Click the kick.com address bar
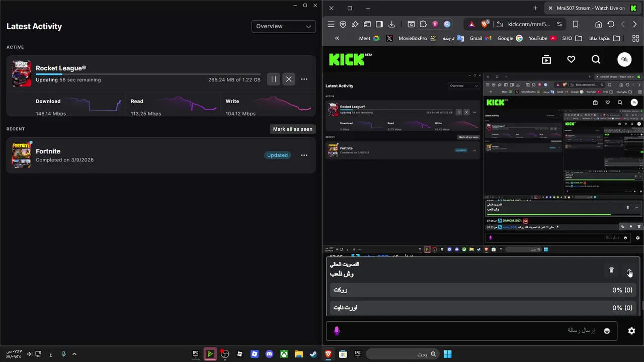Image resolution: width=644 pixels, height=362 pixels. pyautogui.click(x=529, y=24)
